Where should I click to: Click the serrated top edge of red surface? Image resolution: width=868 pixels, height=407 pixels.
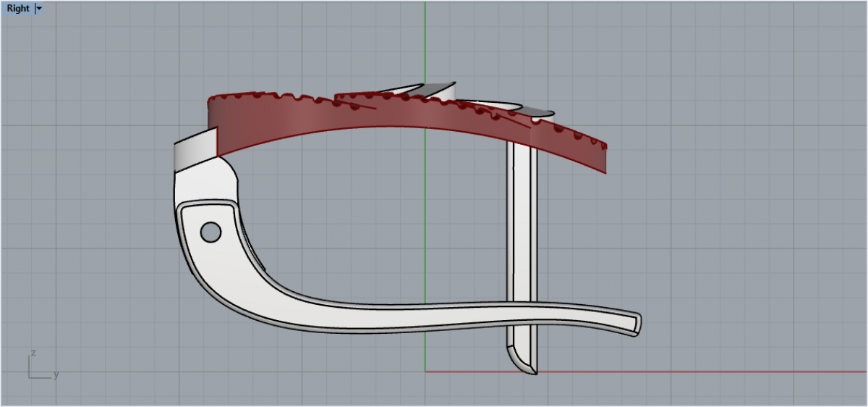pyautogui.click(x=275, y=96)
